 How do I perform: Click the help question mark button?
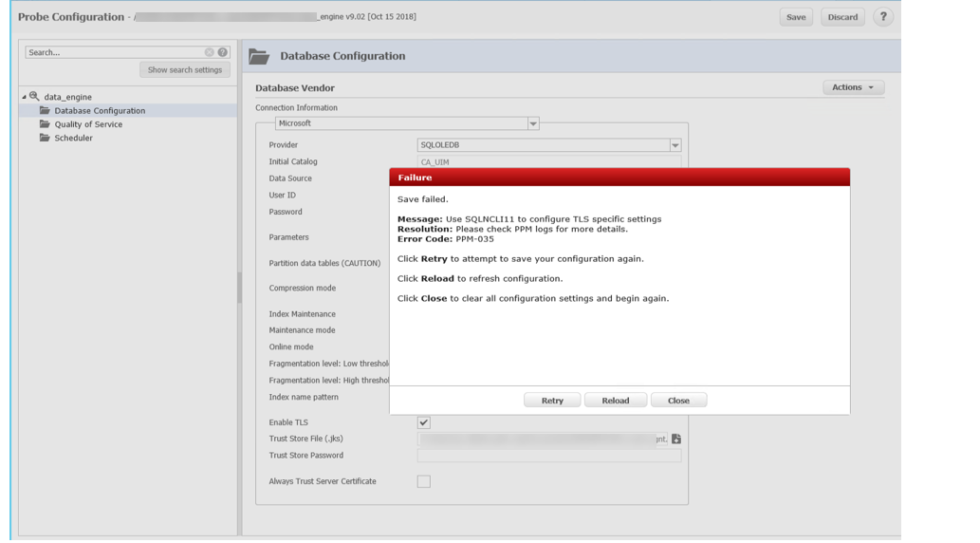[x=882, y=17]
